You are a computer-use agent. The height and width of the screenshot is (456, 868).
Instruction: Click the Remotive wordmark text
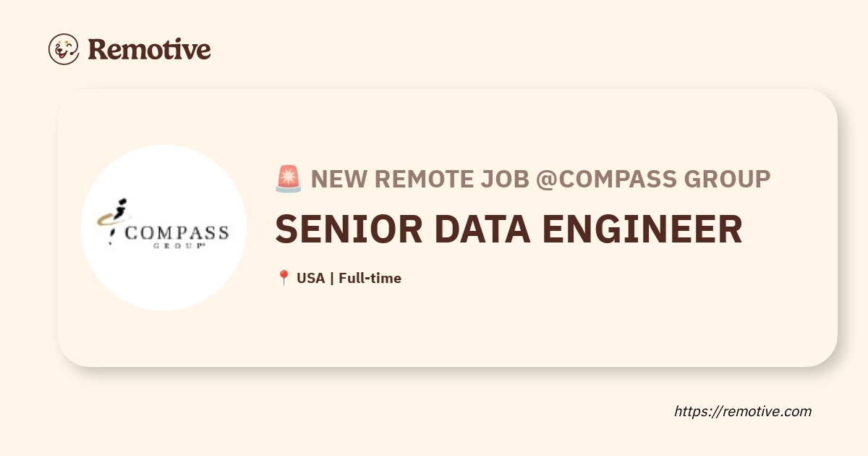point(149,49)
